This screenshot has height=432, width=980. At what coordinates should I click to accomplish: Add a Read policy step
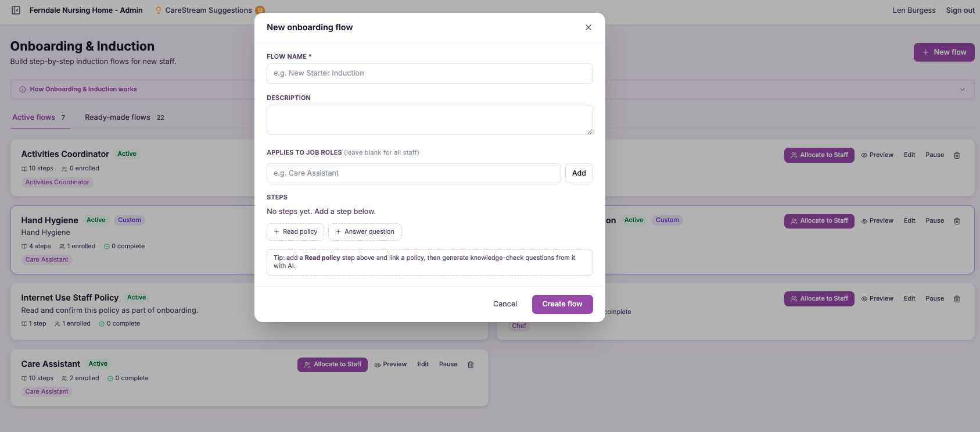[295, 232]
